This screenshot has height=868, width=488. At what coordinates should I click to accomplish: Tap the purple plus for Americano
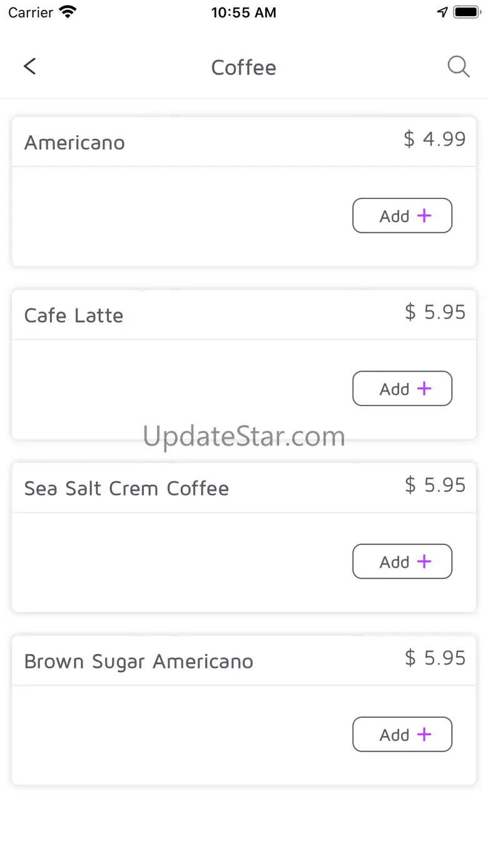424,216
